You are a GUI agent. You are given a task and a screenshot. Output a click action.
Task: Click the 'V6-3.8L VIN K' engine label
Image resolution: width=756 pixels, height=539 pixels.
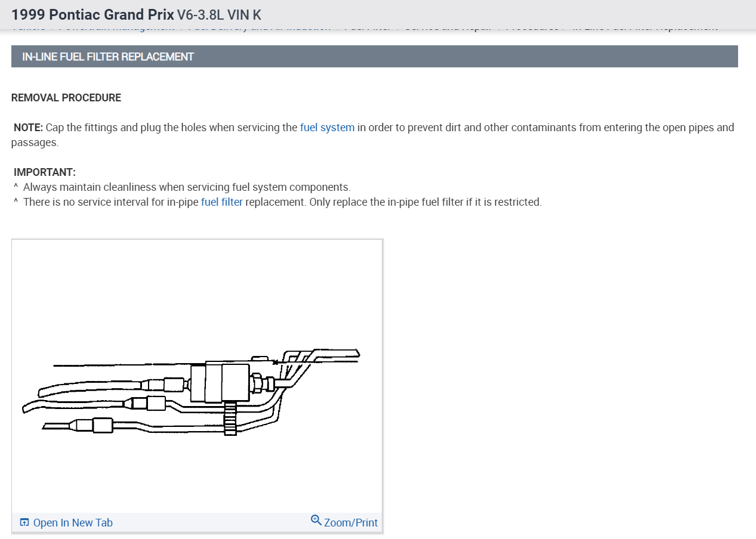(219, 14)
